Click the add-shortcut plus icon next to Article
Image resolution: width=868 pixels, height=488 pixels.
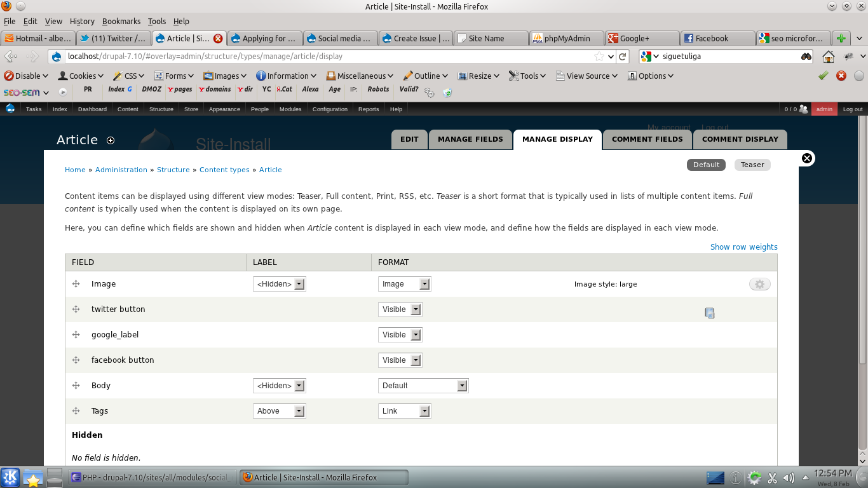point(111,140)
